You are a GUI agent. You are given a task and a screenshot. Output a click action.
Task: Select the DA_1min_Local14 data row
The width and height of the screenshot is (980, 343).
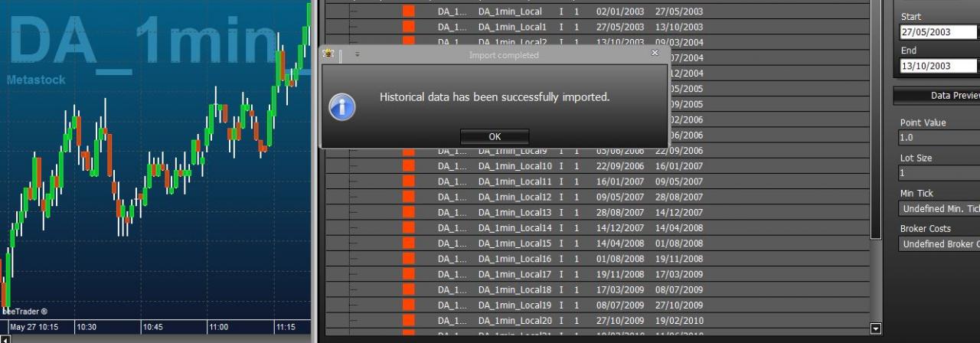click(x=598, y=228)
